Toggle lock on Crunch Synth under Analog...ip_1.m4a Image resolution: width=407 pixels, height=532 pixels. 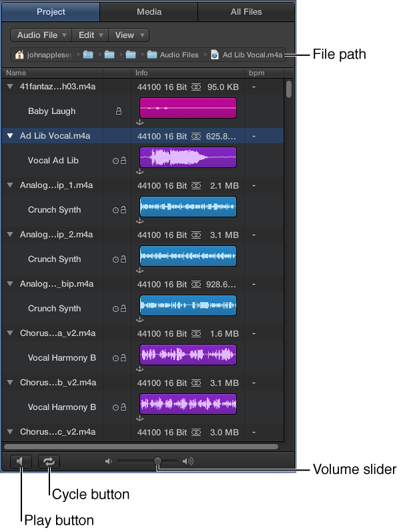pos(123,210)
